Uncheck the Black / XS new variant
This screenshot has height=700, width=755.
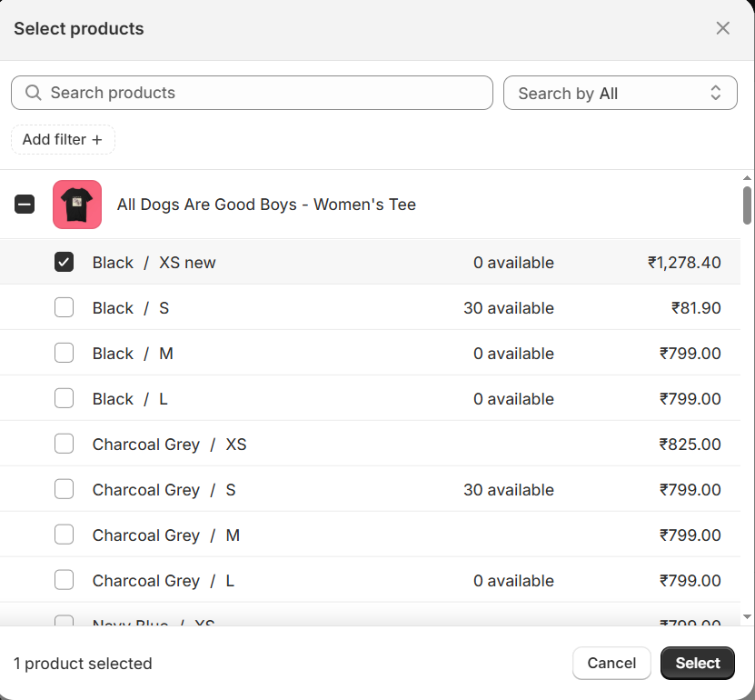pos(64,263)
